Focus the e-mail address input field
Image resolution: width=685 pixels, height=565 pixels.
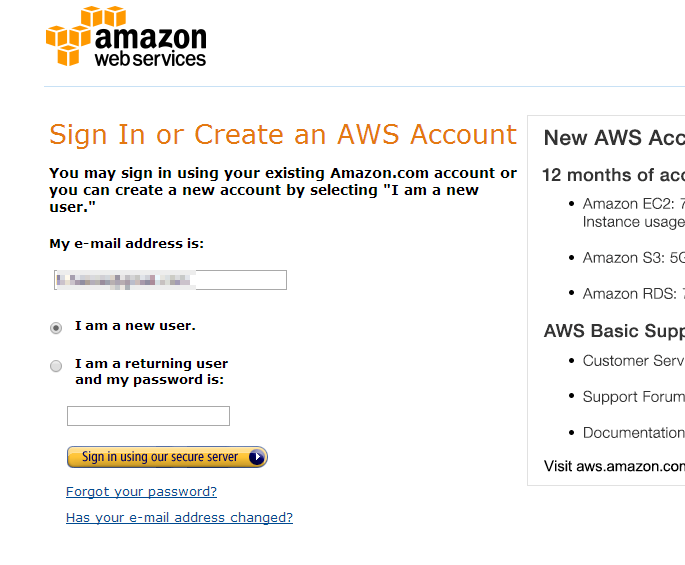point(170,280)
